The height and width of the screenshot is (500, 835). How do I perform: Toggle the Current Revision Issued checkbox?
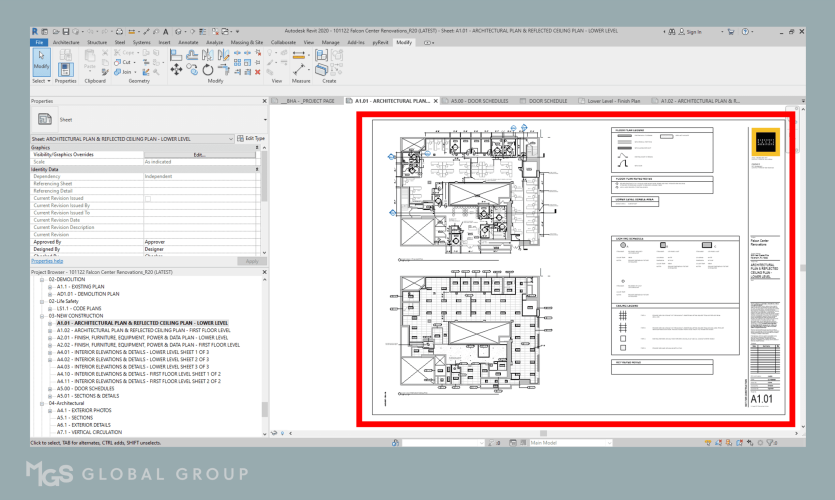click(148, 199)
